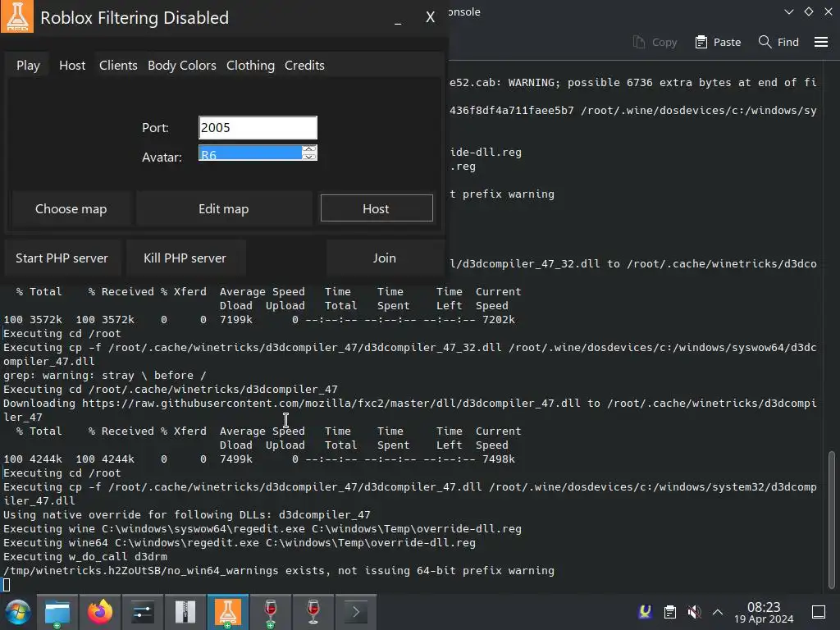Click the Avatar spinner down arrow
Screen dimensions: 840x630
tap(309, 157)
